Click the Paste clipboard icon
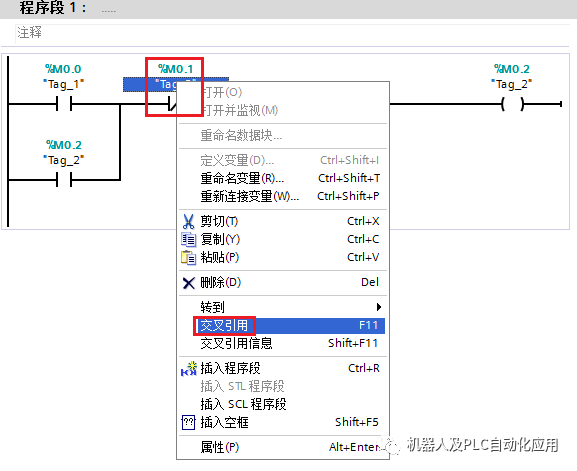Screen dimensions: 577x471 [x=188, y=258]
